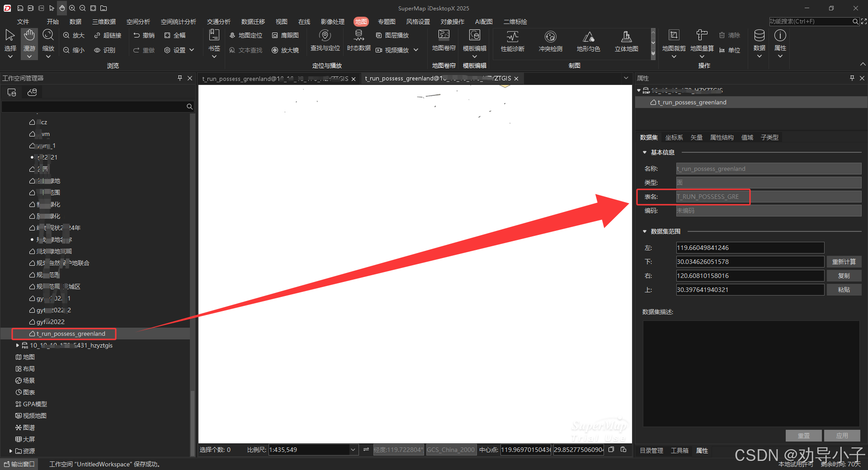Screen dimensions: 868x470
Task: Open the 超链接 hyperlink tool
Action: [108, 35]
